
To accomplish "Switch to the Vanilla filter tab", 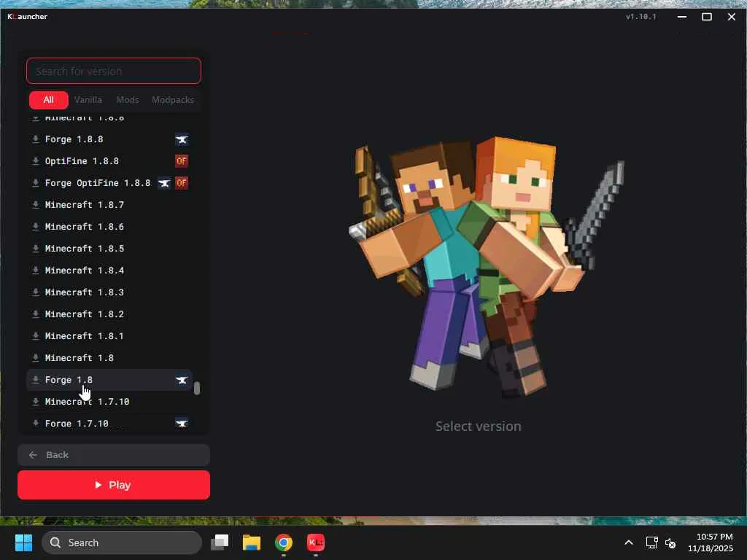I will point(88,100).
